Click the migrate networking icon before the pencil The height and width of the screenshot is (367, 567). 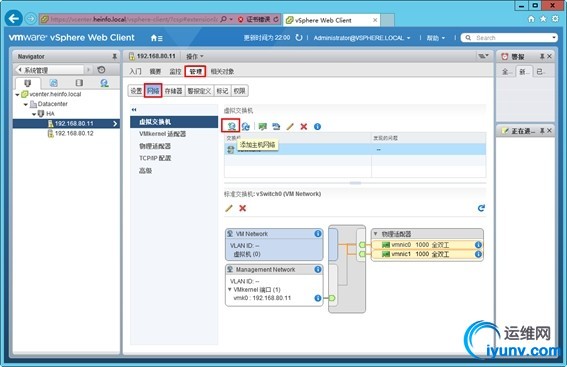click(x=276, y=127)
